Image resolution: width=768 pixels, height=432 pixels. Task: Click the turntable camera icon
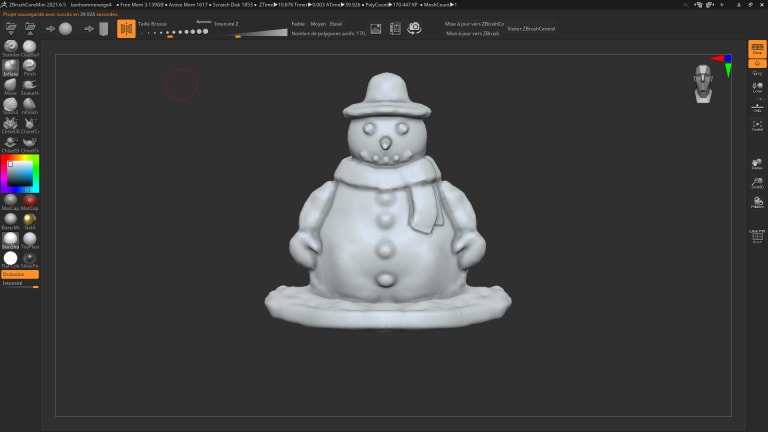[x=414, y=28]
